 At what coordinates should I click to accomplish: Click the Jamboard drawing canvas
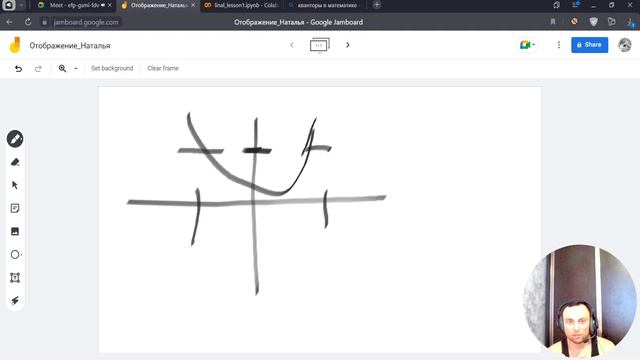320,219
